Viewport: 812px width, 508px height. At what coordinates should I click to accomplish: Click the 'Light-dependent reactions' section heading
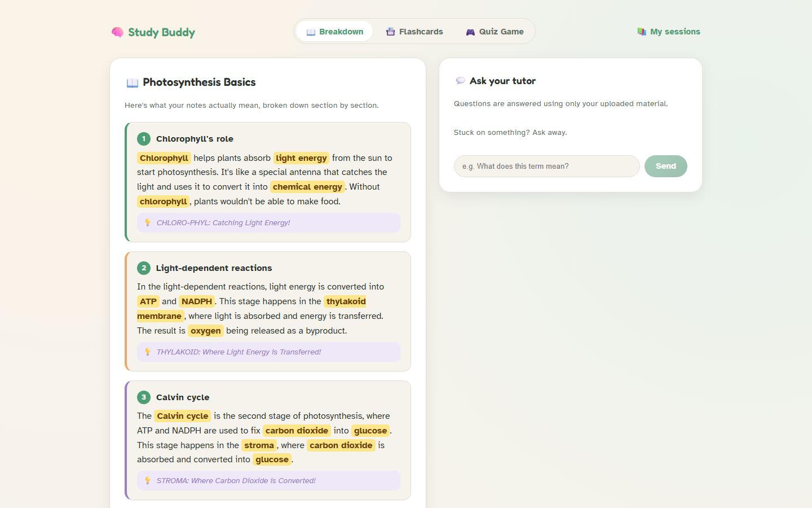(214, 268)
